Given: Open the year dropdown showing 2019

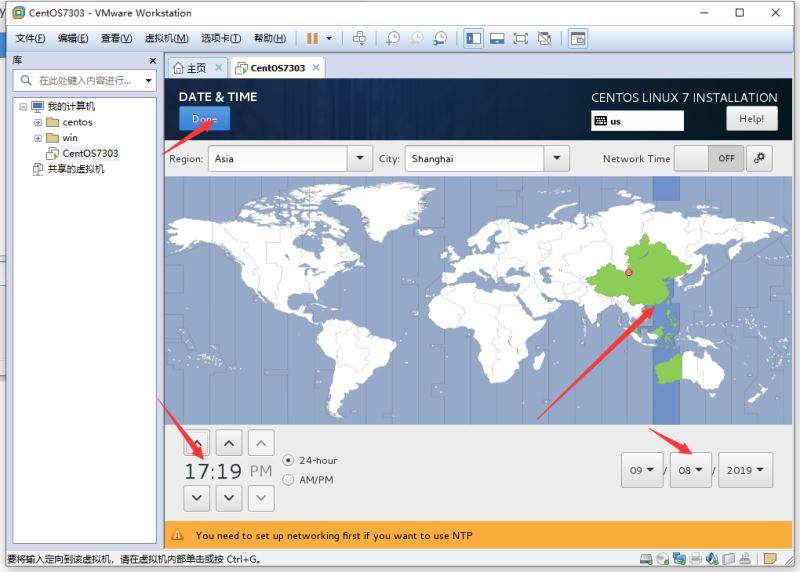Looking at the screenshot, I should (x=745, y=470).
